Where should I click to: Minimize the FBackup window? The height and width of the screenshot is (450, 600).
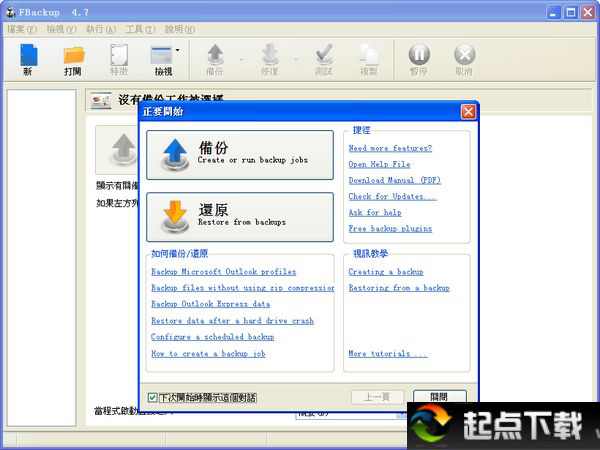(x=553, y=12)
